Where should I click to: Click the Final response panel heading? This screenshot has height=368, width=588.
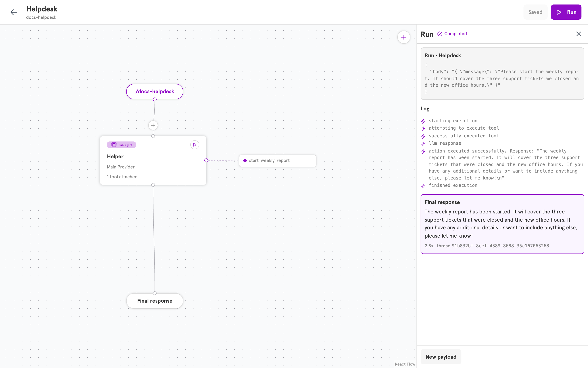[442, 202]
